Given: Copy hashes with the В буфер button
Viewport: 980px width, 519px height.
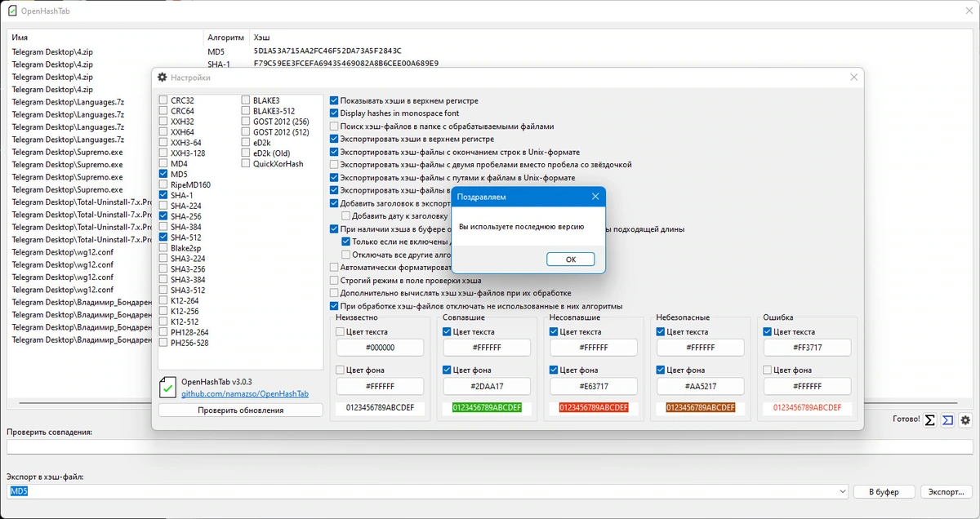Looking at the screenshot, I should point(884,491).
